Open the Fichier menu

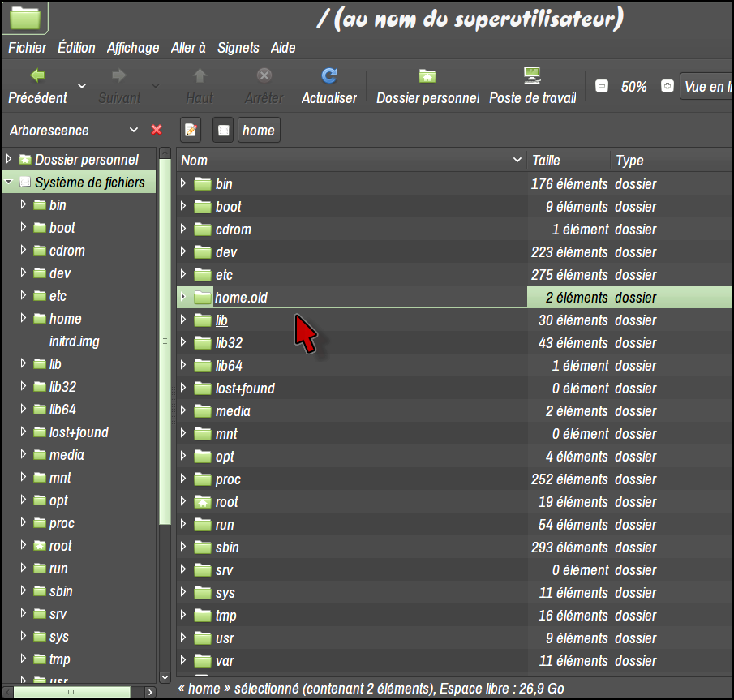point(27,48)
